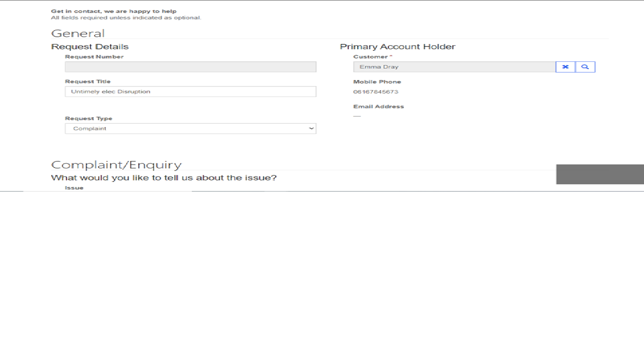Open the customer lookup search

click(585, 67)
